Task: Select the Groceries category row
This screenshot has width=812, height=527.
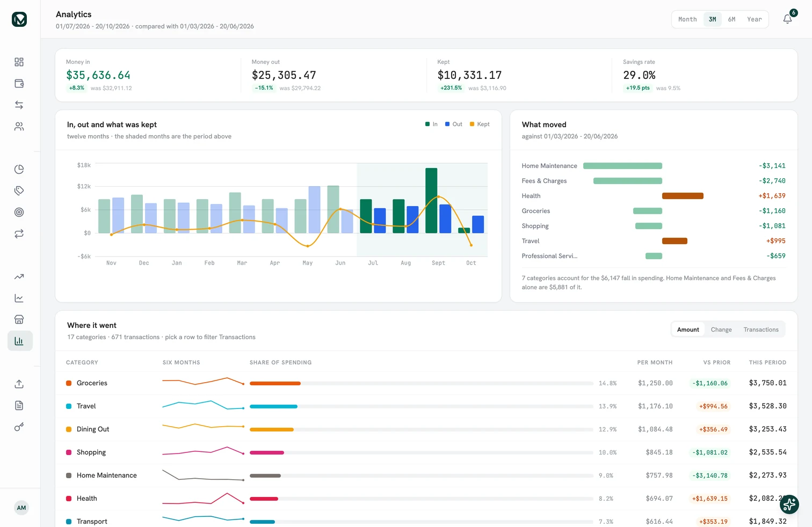Action: pos(426,383)
